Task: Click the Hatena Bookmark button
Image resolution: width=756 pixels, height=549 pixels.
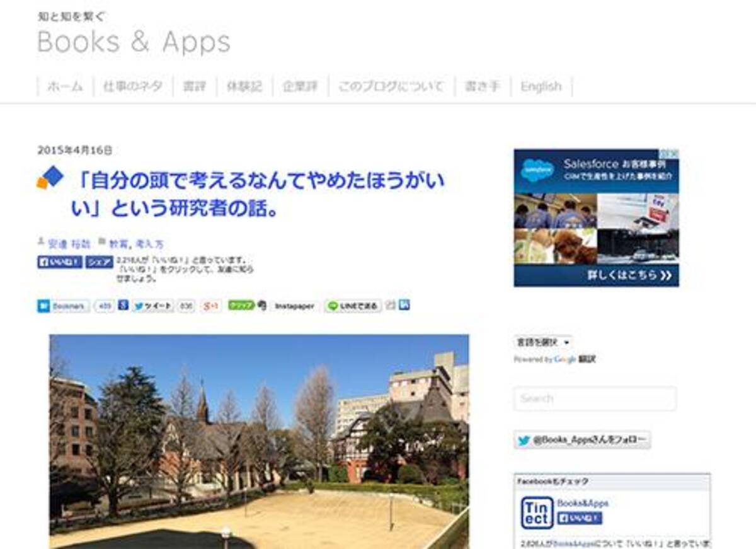Action: click(x=63, y=306)
